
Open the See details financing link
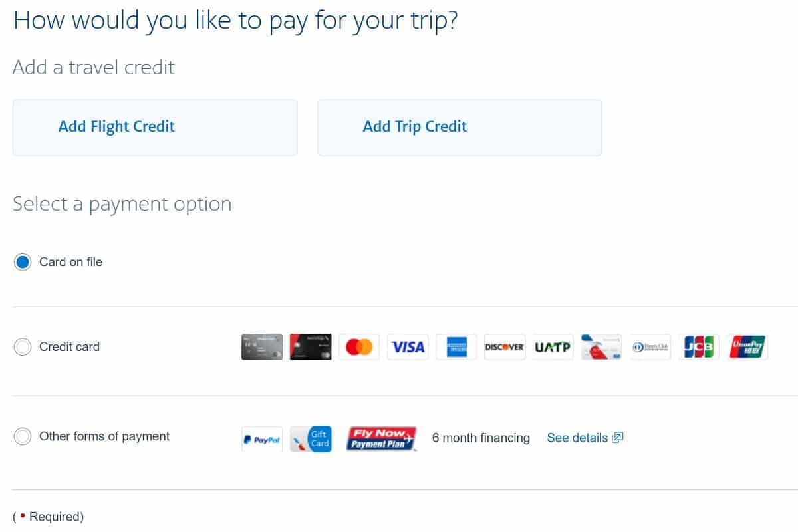pos(584,438)
